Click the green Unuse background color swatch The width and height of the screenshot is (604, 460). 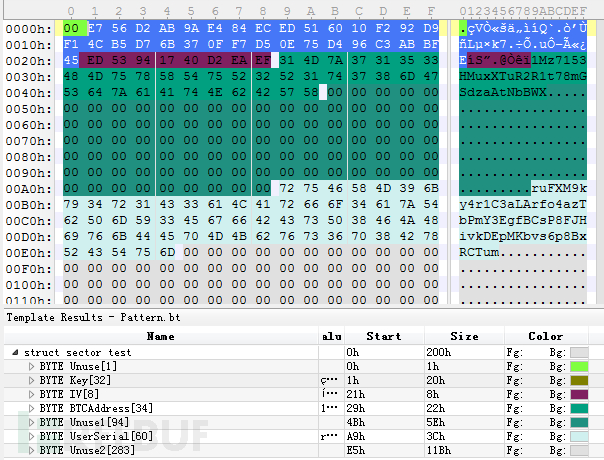pos(579,366)
